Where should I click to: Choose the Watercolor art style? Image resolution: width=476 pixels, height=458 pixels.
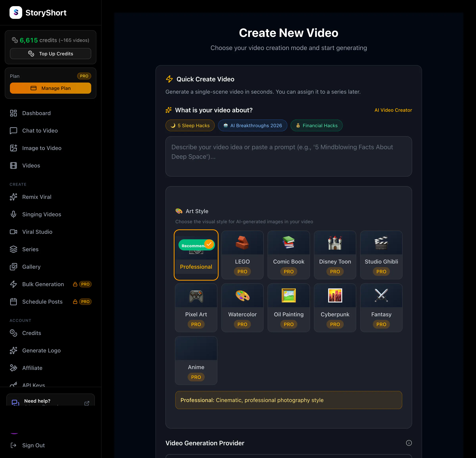click(242, 308)
